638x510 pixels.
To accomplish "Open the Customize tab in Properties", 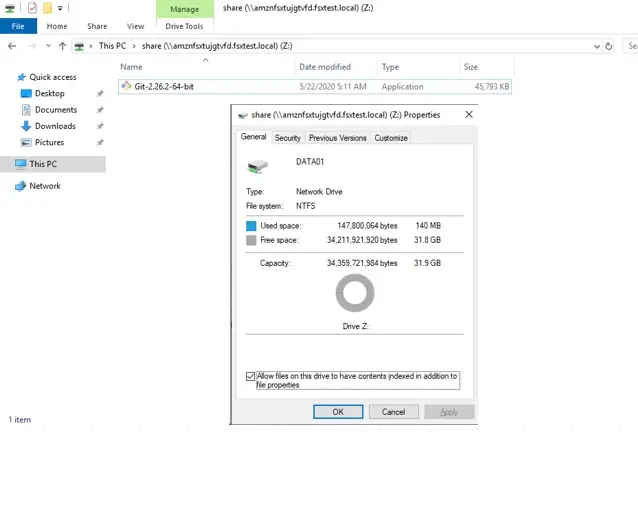I will [x=391, y=138].
